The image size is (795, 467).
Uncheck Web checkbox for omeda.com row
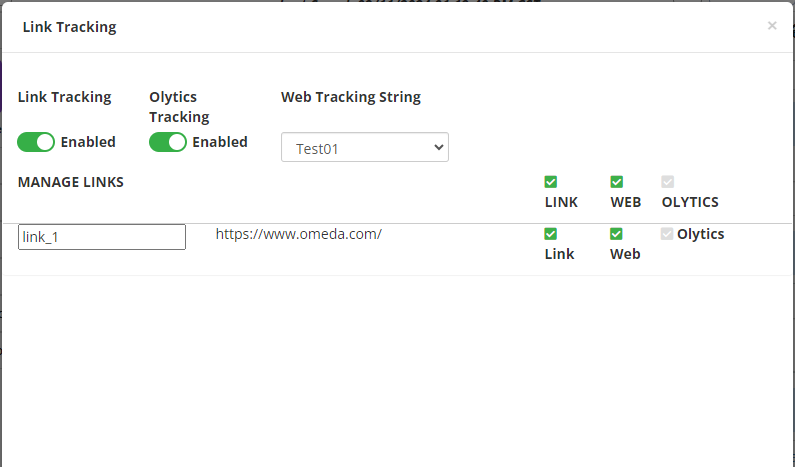[x=617, y=234]
